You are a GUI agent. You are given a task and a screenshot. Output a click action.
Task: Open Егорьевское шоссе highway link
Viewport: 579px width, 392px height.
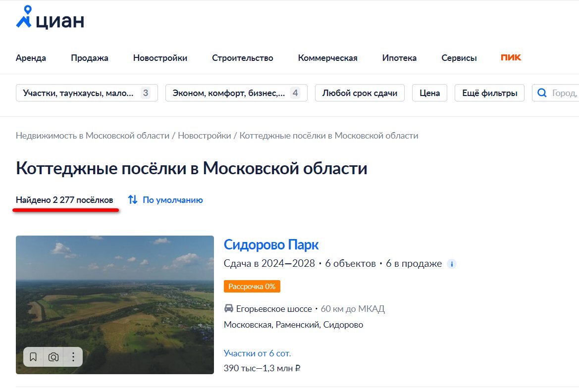pyautogui.click(x=274, y=308)
